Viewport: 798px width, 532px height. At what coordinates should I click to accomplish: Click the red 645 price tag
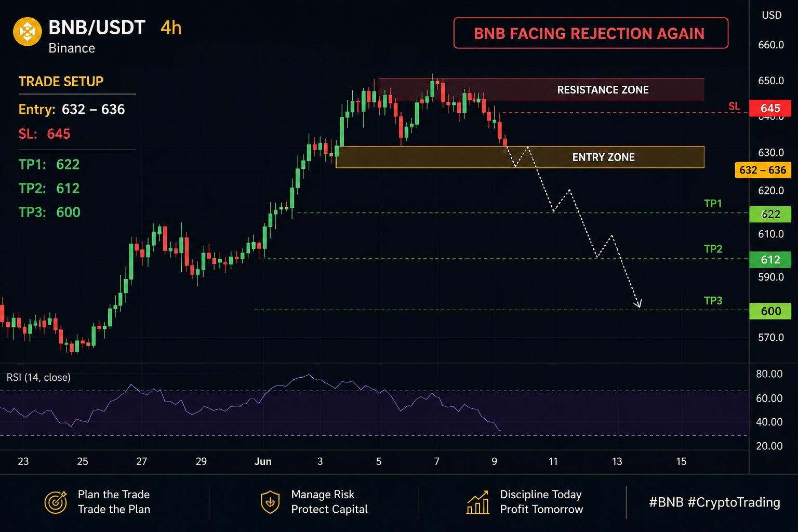770,108
